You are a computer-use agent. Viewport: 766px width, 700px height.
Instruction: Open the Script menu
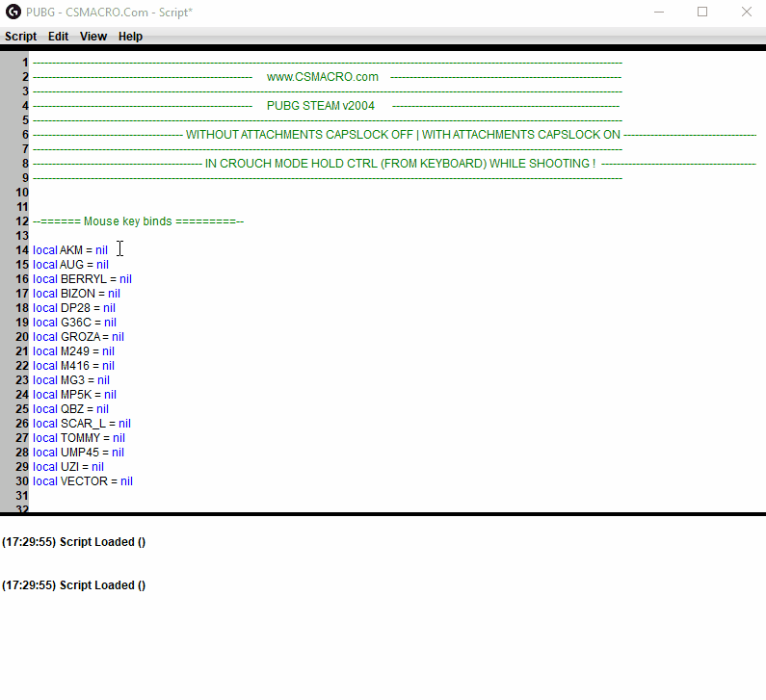[x=20, y=37]
